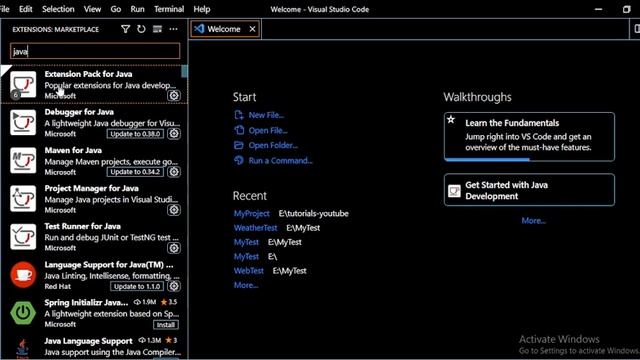Open manage gear for Language Support for Java
Viewport: 640px width, 360px height.
[174, 286]
